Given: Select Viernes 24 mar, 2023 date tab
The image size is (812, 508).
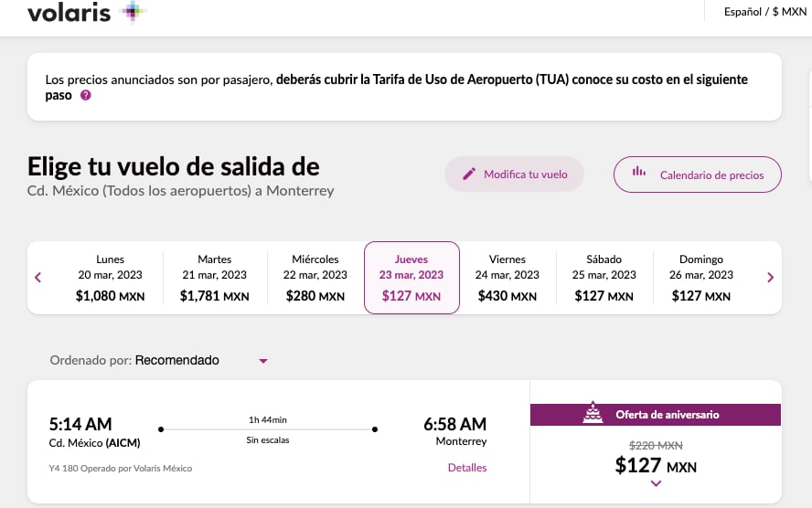Looking at the screenshot, I should pyautogui.click(x=507, y=278).
